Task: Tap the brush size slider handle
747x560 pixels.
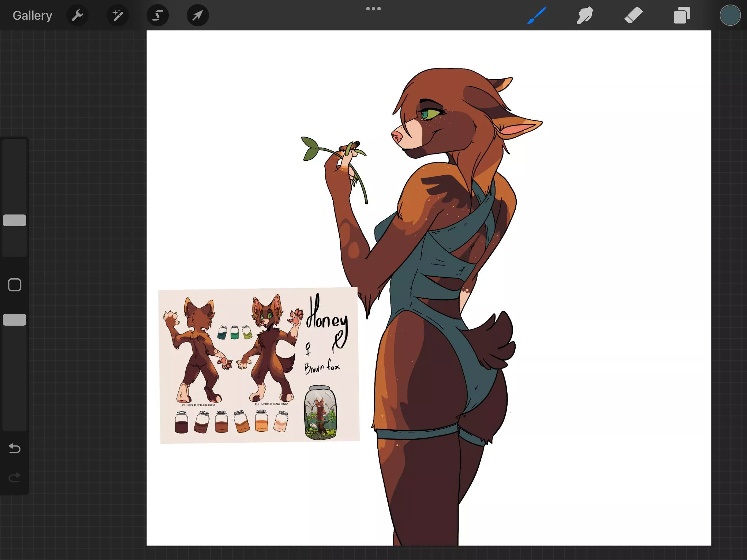Action: (x=14, y=220)
